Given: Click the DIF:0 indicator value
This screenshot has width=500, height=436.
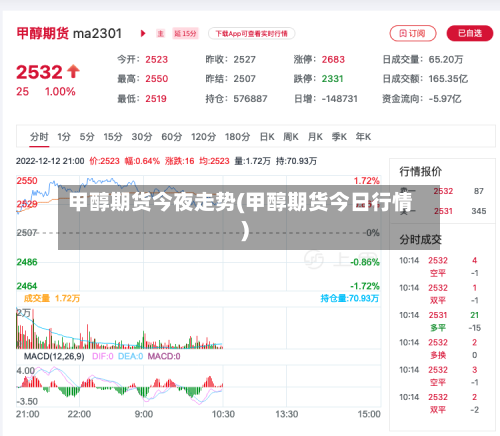Looking at the screenshot, I should [103, 356].
